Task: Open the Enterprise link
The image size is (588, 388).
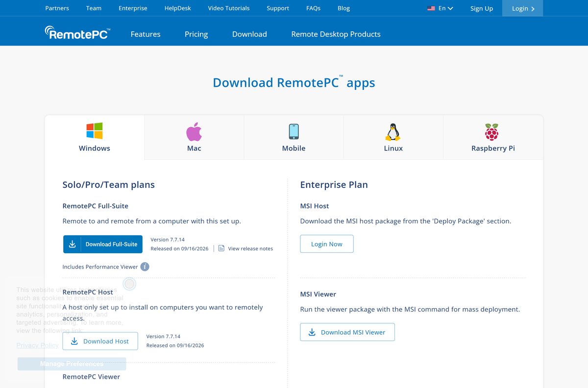Action: pyautogui.click(x=133, y=8)
